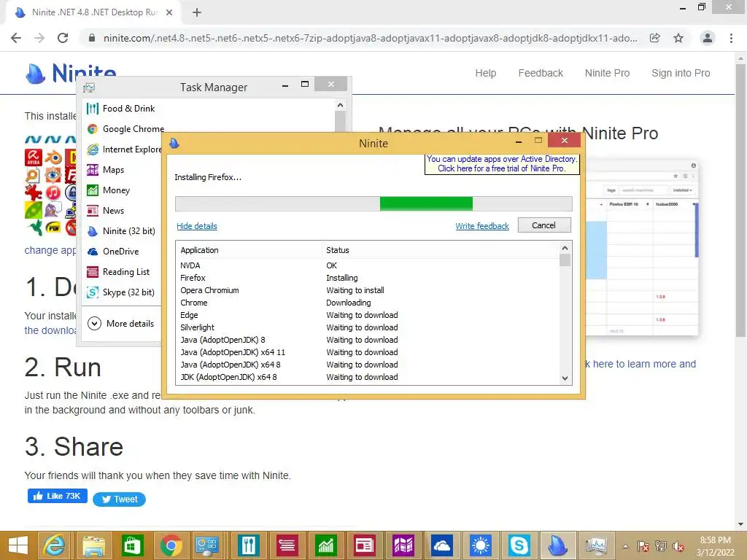Open Feedback in the Ninite site menu

541,74
